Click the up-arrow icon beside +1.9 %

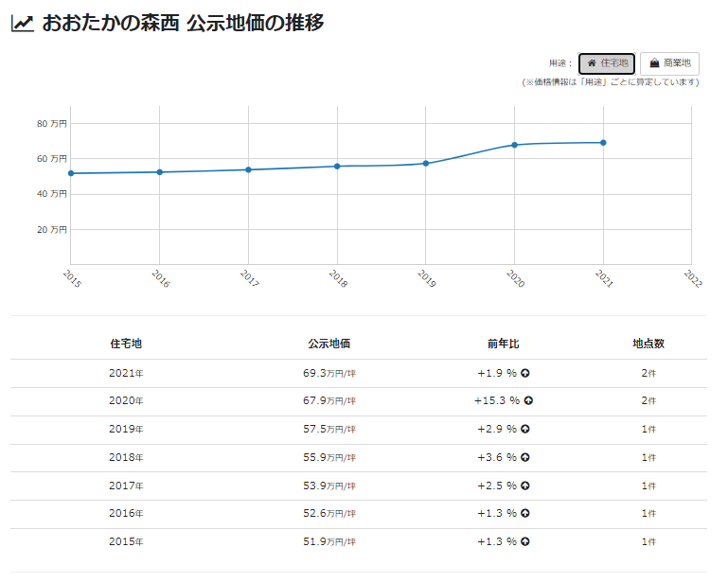pyautogui.click(x=525, y=373)
